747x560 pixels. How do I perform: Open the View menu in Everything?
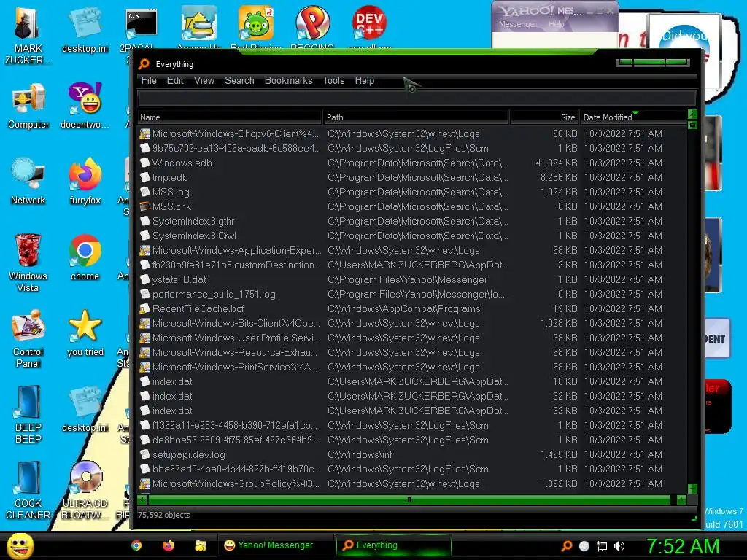click(x=204, y=80)
